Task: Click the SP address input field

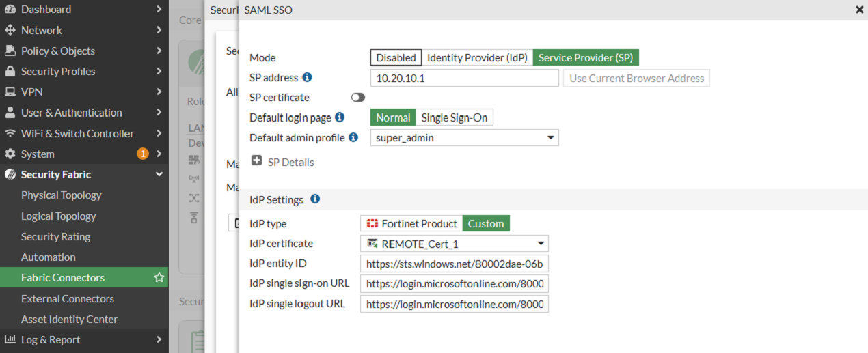Action: pyautogui.click(x=465, y=78)
